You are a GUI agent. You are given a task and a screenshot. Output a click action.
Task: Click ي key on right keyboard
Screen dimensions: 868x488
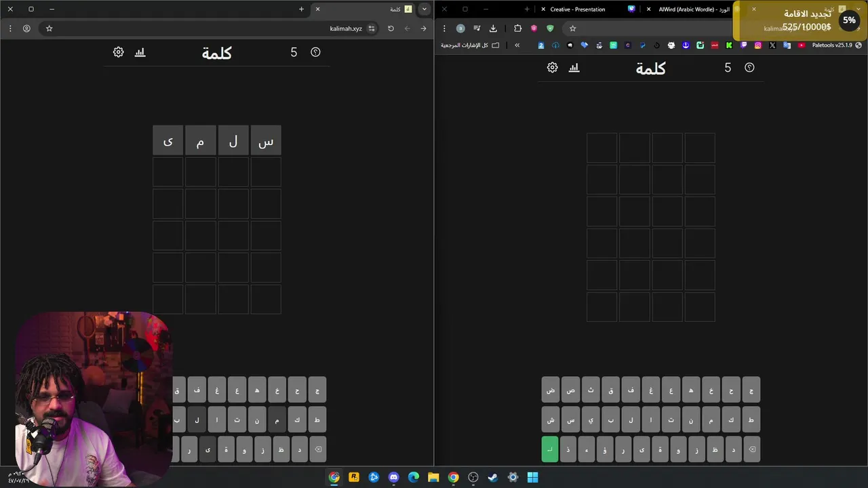tap(591, 420)
